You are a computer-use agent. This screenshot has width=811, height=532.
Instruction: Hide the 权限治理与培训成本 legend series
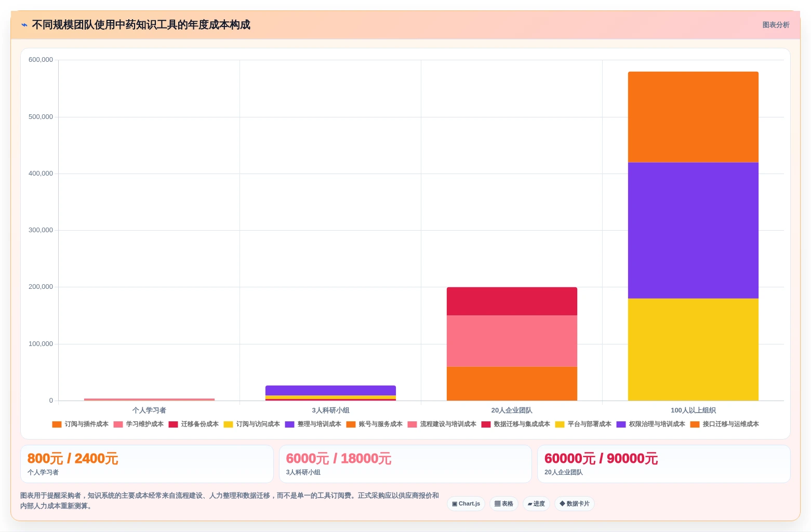click(651, 424)
